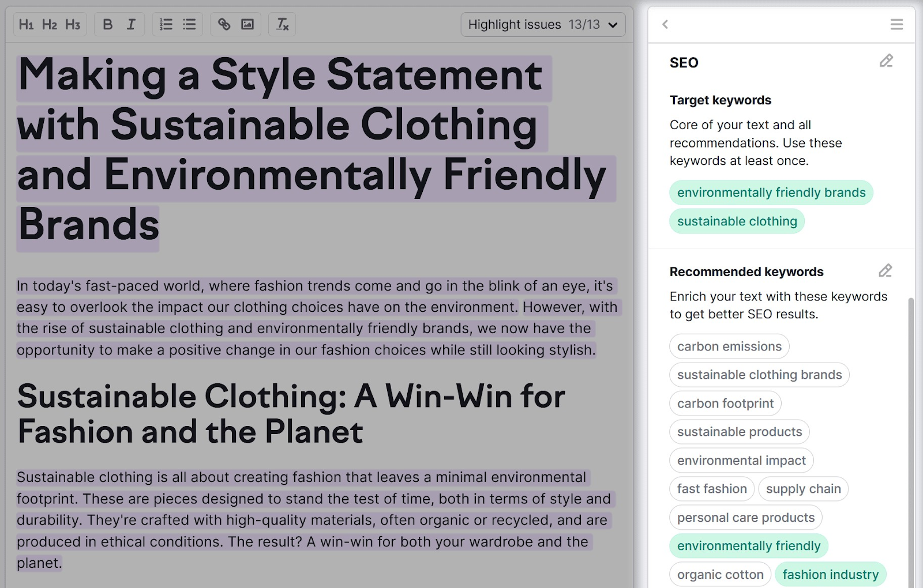Go back using the panel's left chevron
Screen dimensions: 923x588
(665, 24)
